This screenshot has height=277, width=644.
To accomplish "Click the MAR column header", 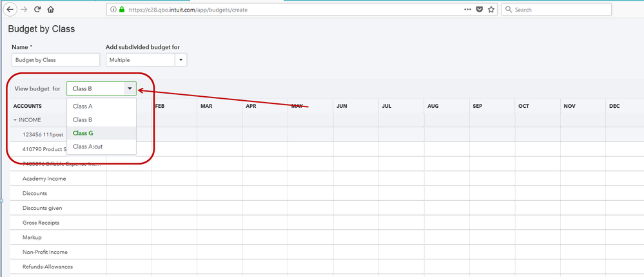I will click(206, 106).
